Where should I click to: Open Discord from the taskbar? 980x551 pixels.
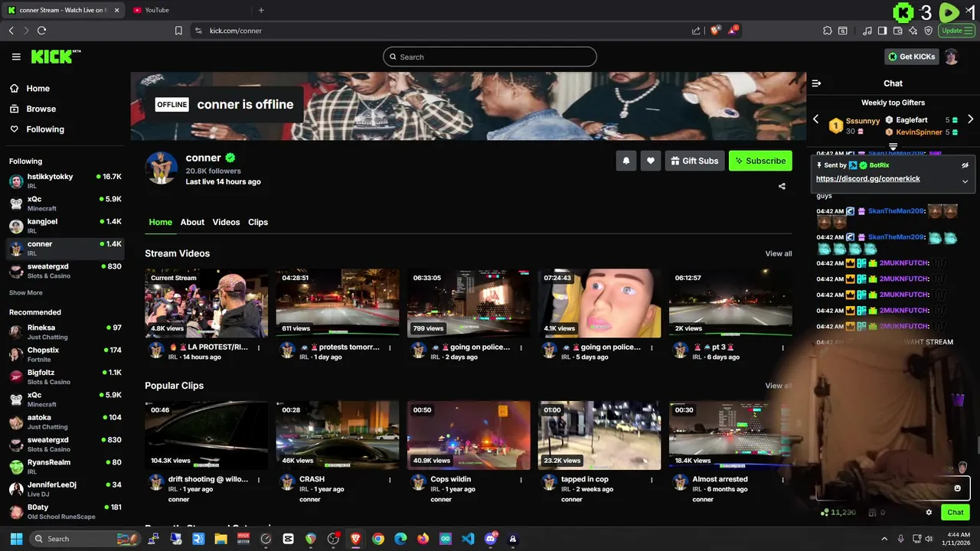[491, 539]
